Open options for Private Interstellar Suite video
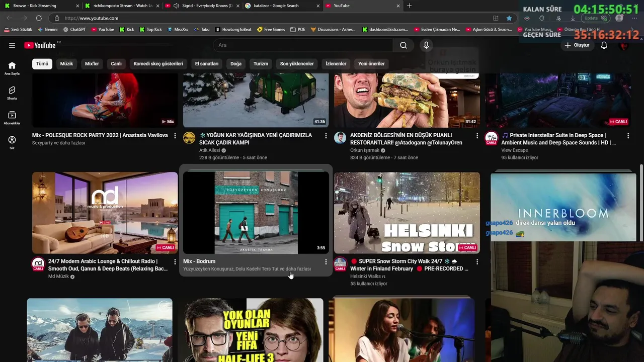This screenshot has width=644, height=362. click(x=628, y=136)
